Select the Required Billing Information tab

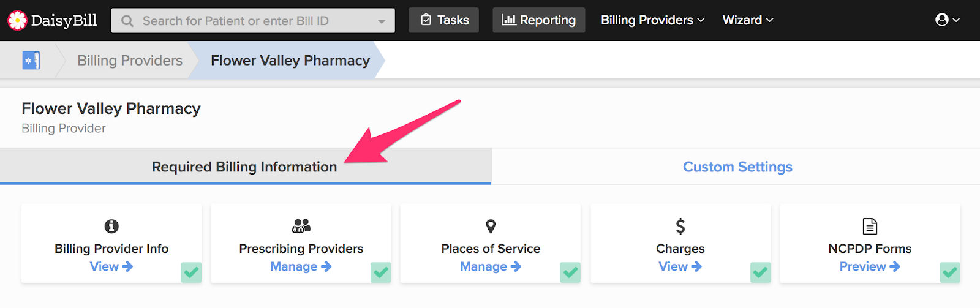point(244,167)
